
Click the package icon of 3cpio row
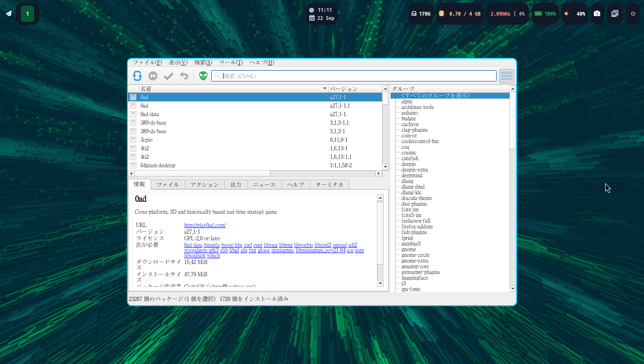click(x=133, y=140)
